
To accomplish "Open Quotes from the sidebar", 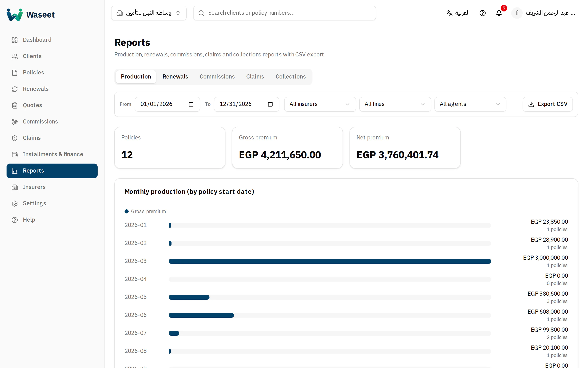I will tap(52, 105).
